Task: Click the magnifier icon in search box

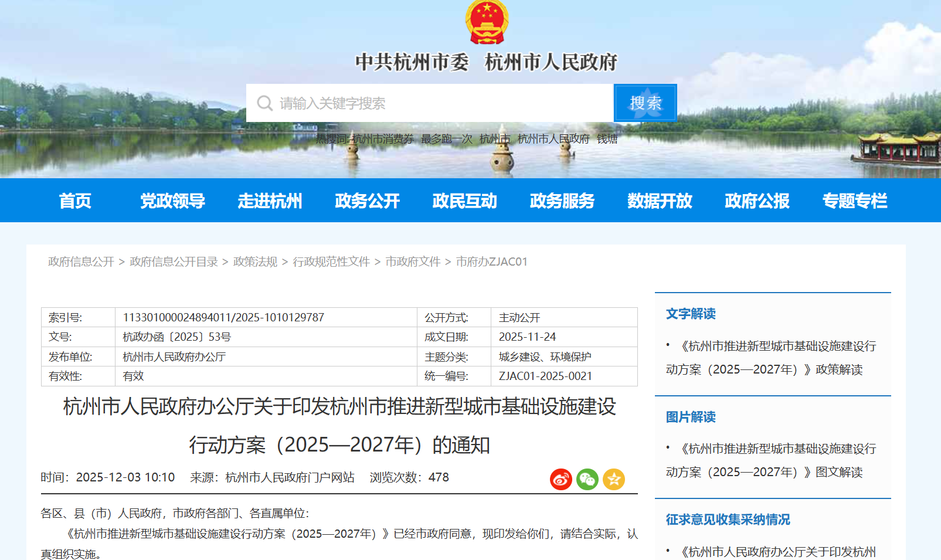Action: pyautogui.click(x=265, y=103)
